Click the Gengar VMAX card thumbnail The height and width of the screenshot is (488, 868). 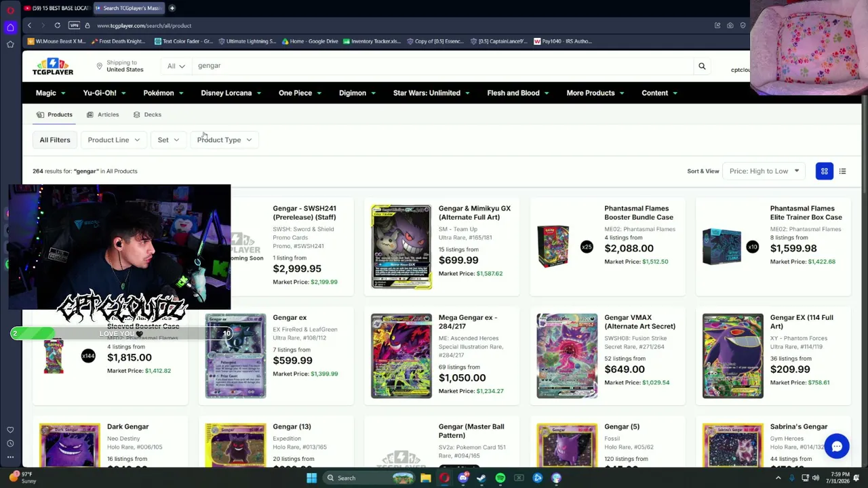567,356
